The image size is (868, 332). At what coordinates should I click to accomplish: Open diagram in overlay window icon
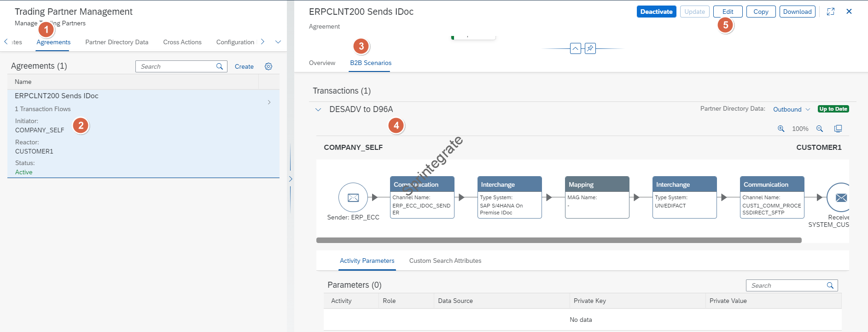tap(838, 129)
